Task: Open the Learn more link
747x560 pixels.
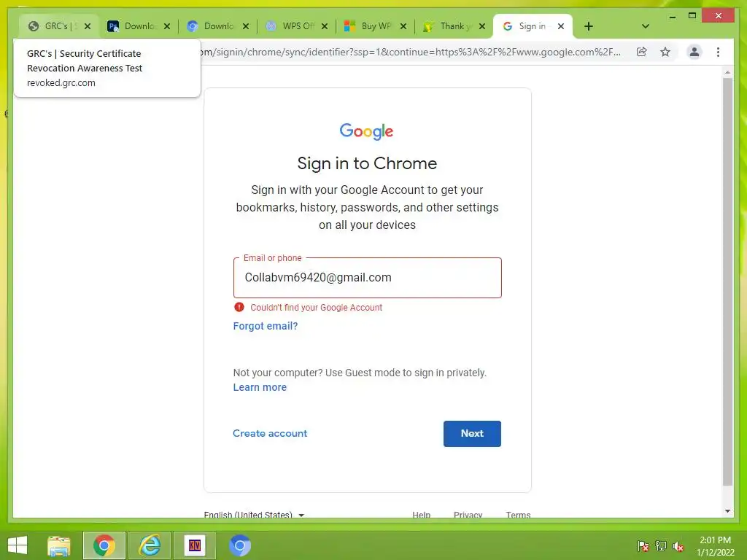Action: click(260, 388)
